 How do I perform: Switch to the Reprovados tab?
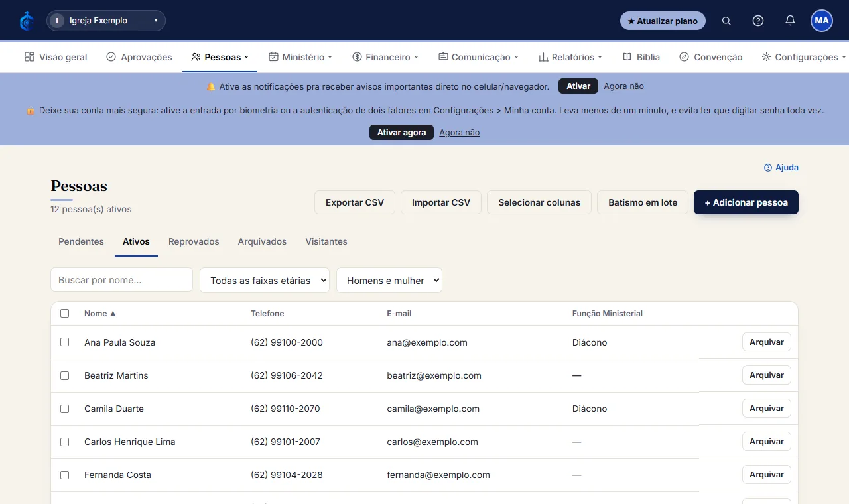[194, 241]
